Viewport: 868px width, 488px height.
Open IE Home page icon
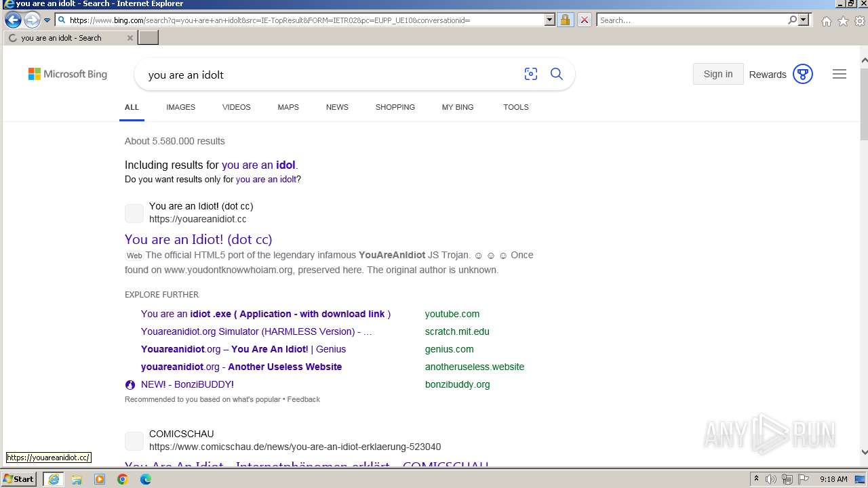coord(826,21)
